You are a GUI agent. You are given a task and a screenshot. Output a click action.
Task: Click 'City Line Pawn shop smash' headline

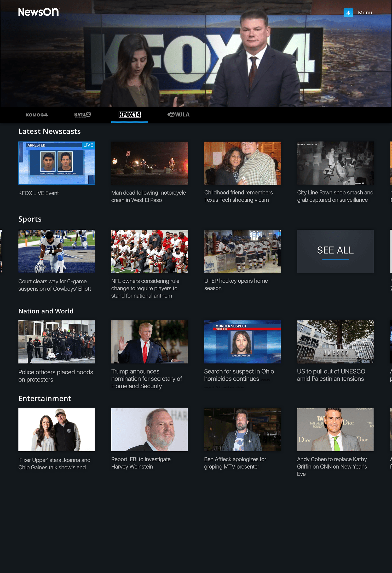[x=335, y=196]
